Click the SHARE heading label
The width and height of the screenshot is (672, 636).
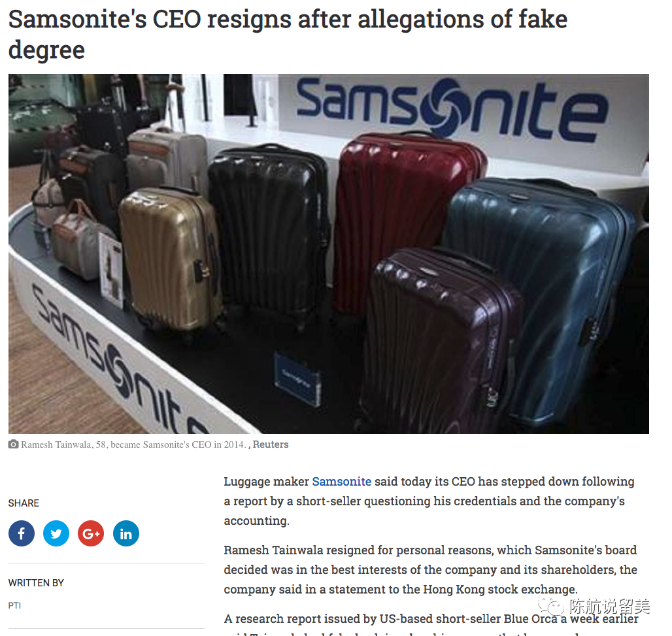coord(24,503)
